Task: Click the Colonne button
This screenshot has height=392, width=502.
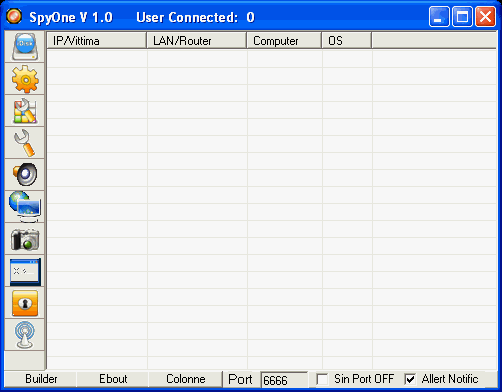Action: [x=186, y=379]
